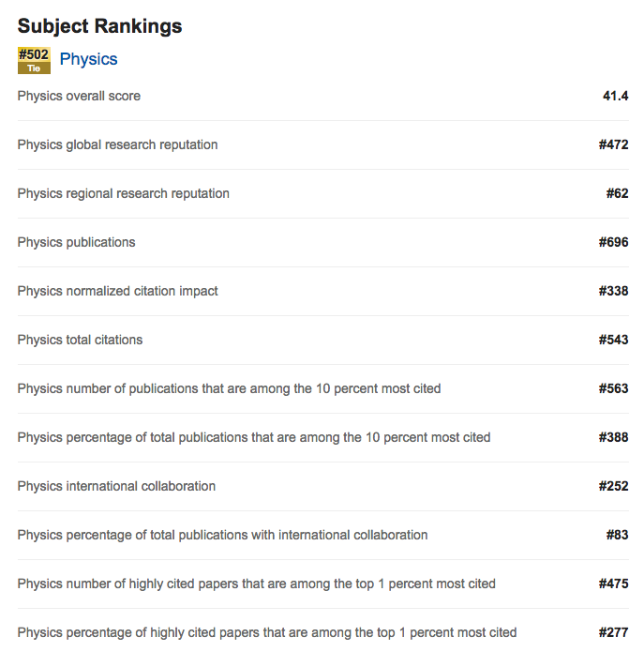Select Physics global research reputation label
Screen dimensions: 644x652
point(117,144)
